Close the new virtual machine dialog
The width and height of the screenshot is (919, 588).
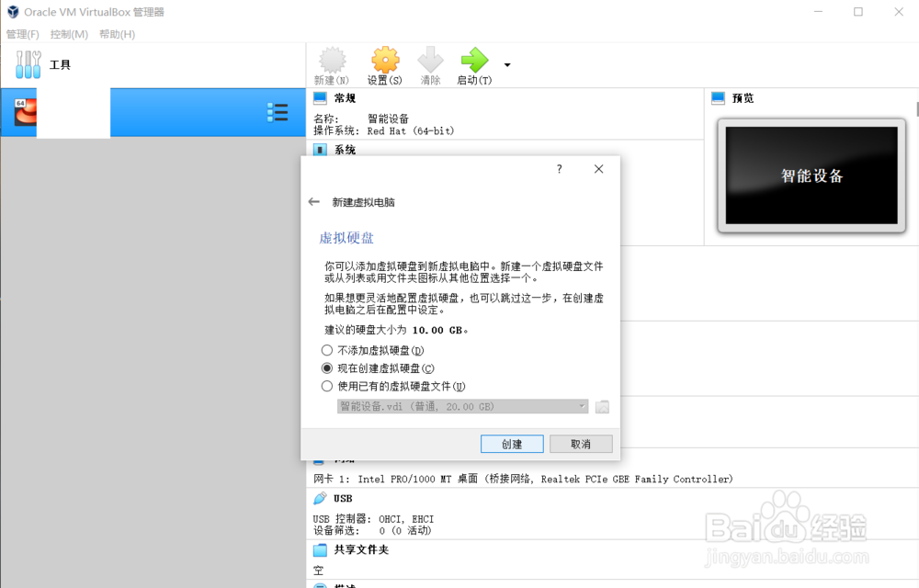coord(598,169)
